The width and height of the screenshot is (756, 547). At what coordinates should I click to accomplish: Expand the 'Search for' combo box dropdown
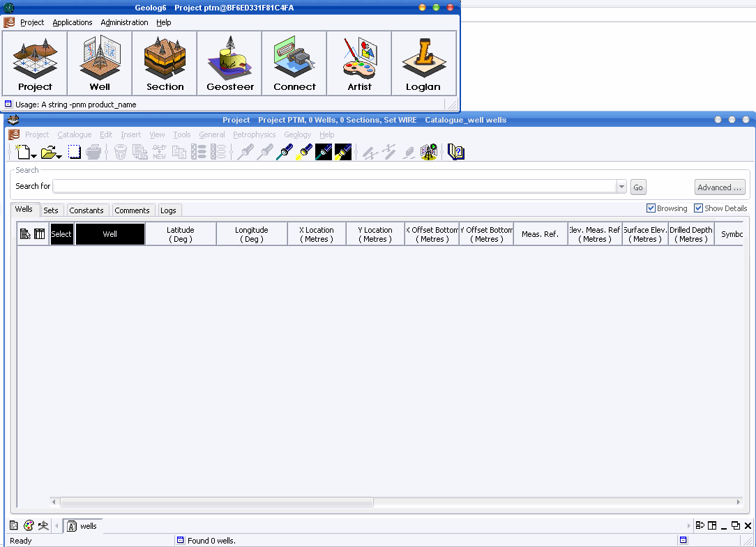coord(621,187)
